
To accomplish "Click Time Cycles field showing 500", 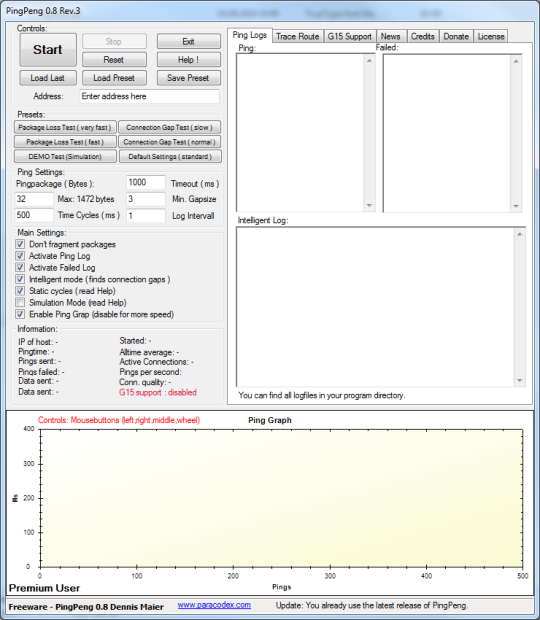I will pos(34,215).
